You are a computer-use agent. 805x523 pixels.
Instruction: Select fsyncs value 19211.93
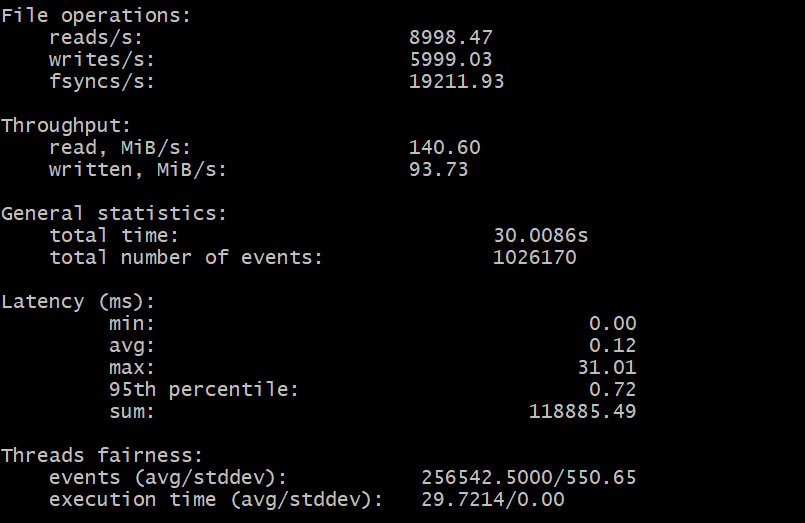[x=457, y=82]
